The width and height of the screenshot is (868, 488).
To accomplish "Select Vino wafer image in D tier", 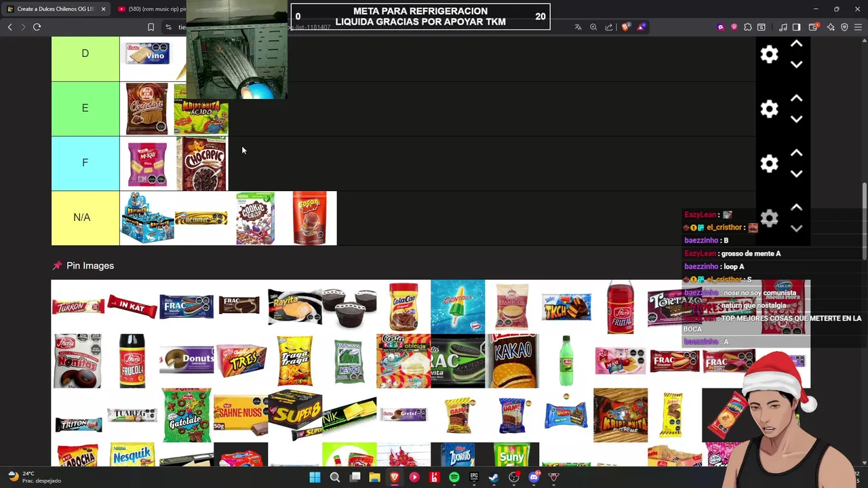I will [147, 54].
